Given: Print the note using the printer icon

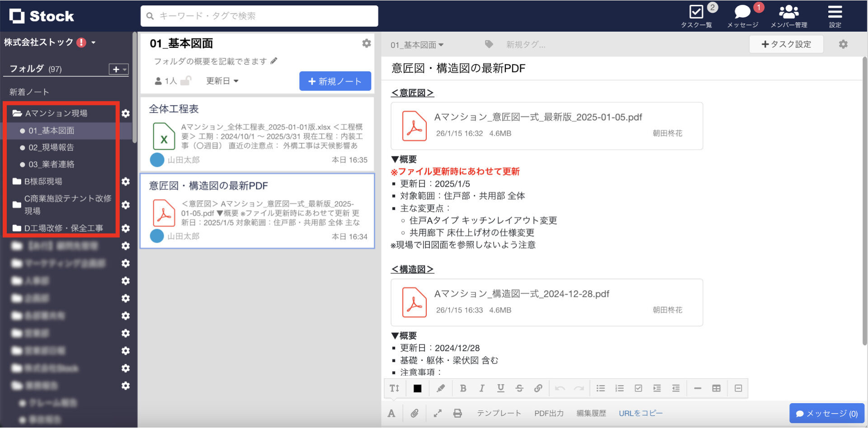Looking at the screenshot, I should point(458,413).
